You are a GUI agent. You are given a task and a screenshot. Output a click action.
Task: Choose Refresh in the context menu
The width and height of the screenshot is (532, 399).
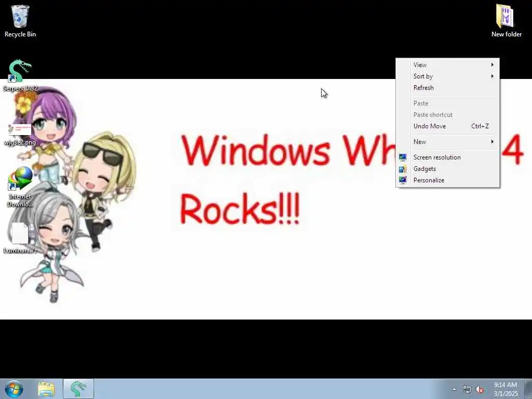(447, 87)
